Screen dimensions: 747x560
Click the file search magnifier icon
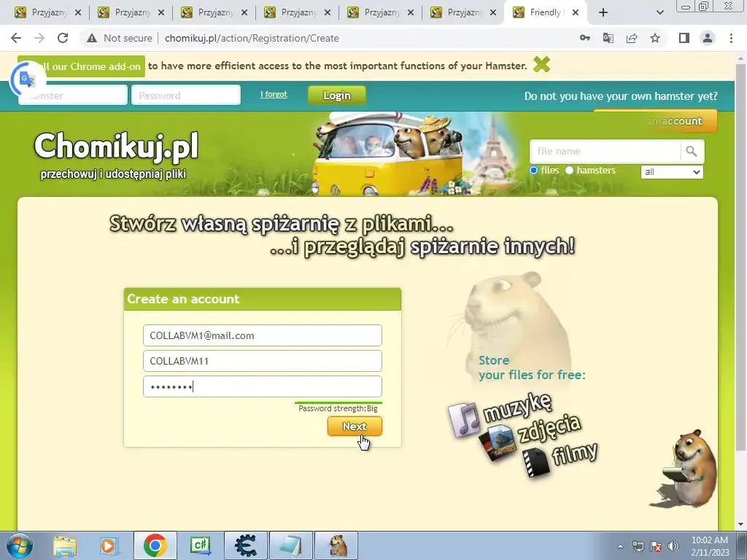tap(692, 152)
